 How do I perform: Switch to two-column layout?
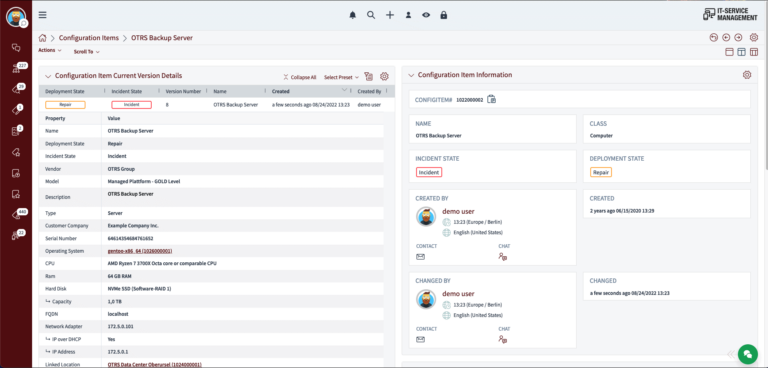[x=742, y=52]
